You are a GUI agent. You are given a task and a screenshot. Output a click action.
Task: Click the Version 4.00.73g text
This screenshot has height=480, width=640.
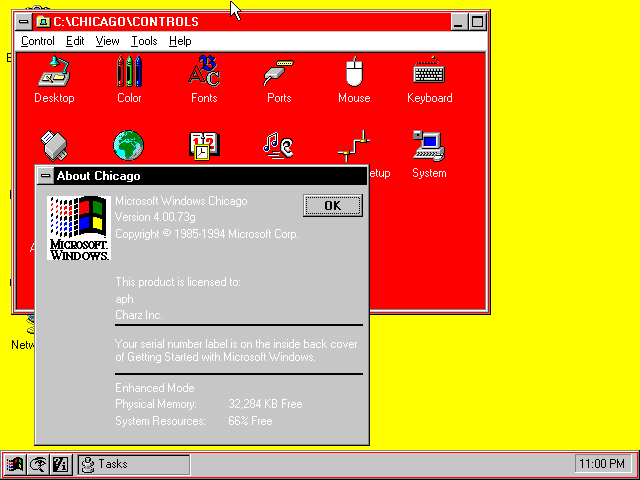coord(156,217)
